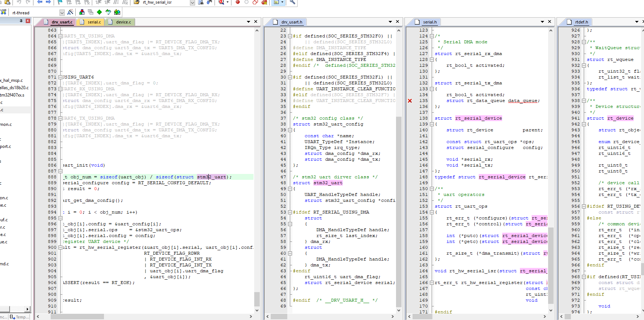The image size is (644, 320).
Task: Start the debug session
Action: coord(221,2)
